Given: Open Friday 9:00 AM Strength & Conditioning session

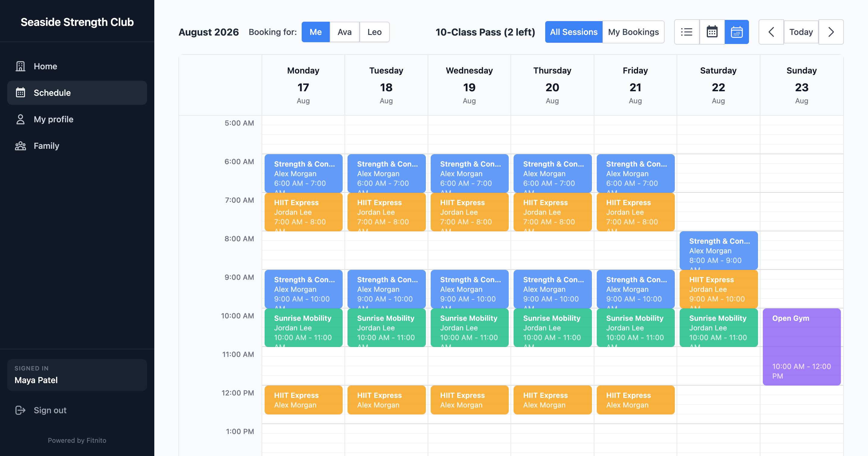Looking at the screenshot, I should [x=636, y=289].
